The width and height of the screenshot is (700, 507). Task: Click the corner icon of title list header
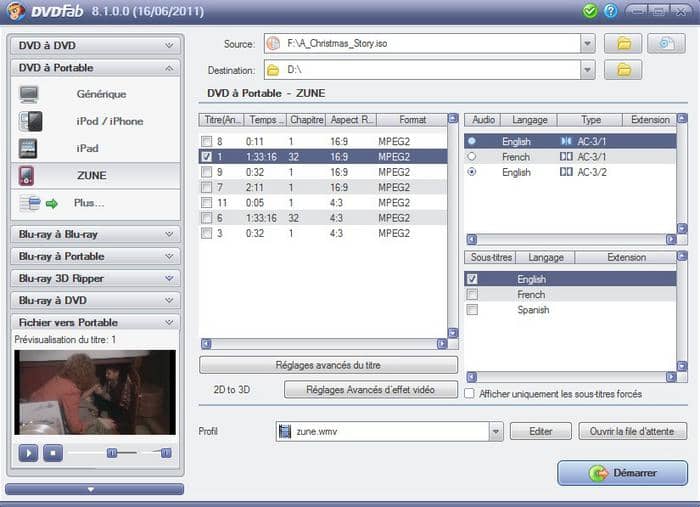[453, 118]
